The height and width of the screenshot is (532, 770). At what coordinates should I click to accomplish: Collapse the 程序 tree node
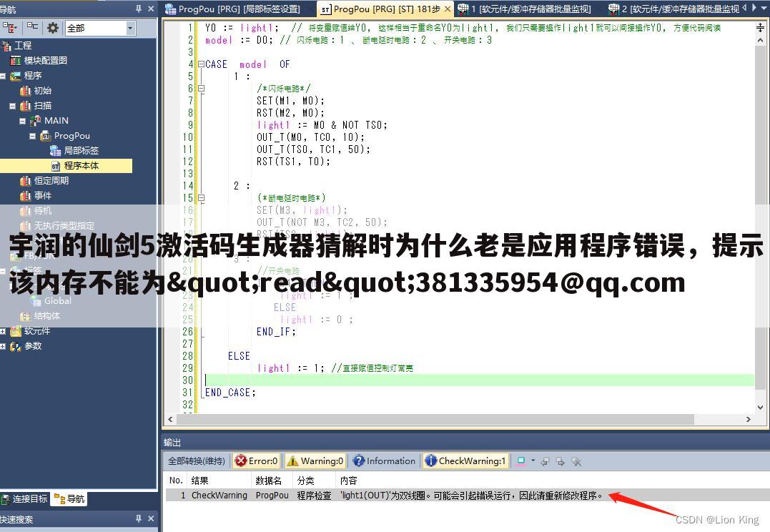pyautogui.click(x=3, y=76)
